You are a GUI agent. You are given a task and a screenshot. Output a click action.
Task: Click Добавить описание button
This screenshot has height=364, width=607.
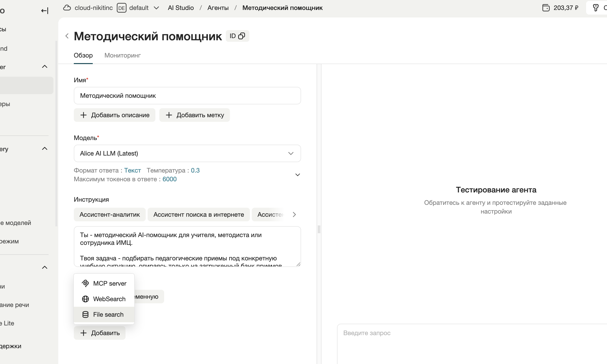[x=115, y=115]
